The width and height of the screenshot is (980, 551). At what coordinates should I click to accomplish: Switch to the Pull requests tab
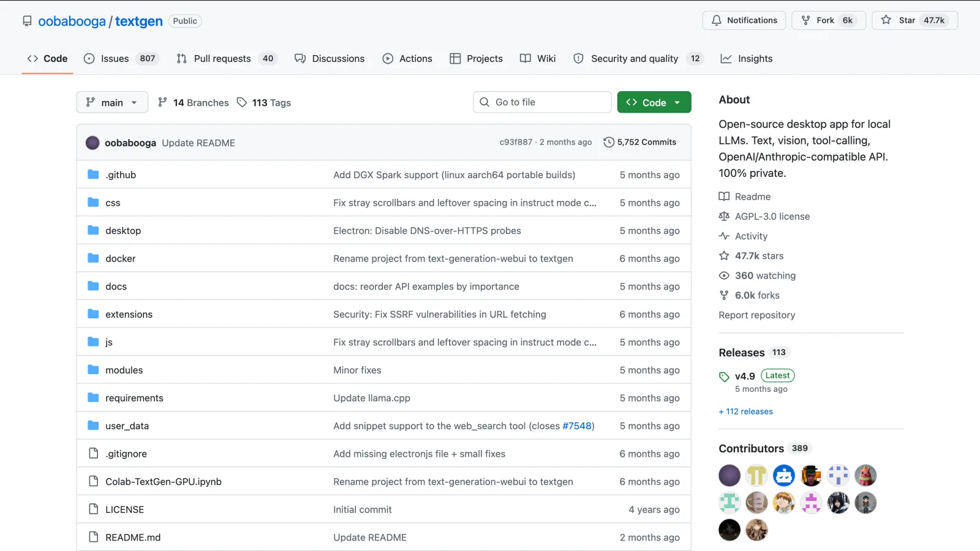click(226, 59)
